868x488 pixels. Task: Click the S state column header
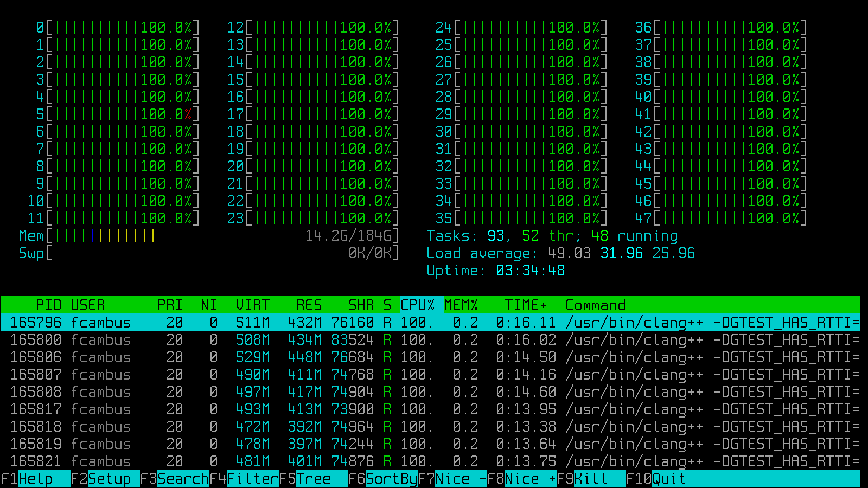(387, 305)
